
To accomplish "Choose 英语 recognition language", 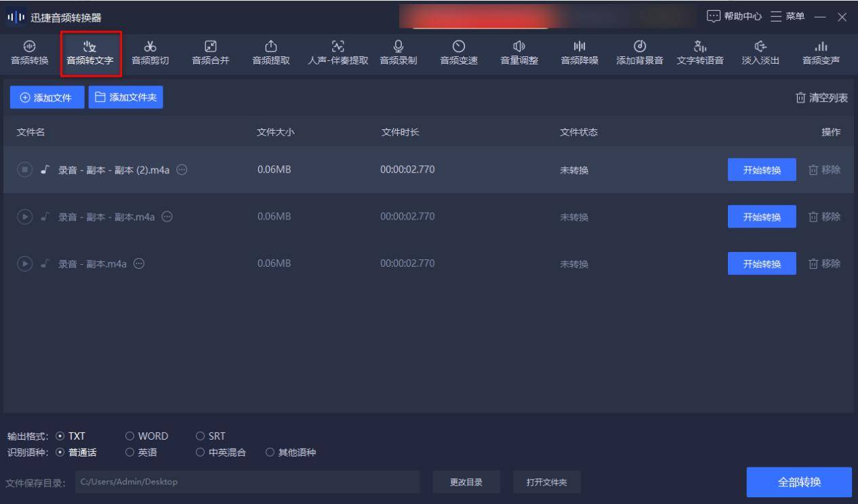I will click(142, 452).
